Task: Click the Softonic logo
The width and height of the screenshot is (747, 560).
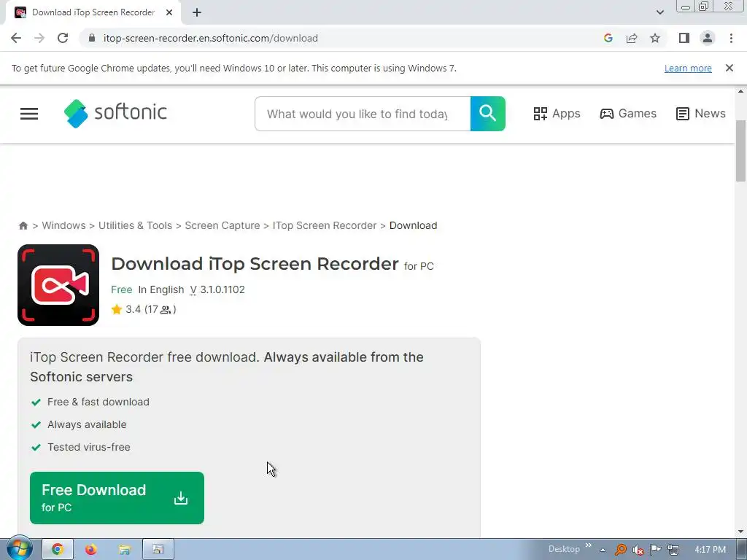Action: (115, 113)
